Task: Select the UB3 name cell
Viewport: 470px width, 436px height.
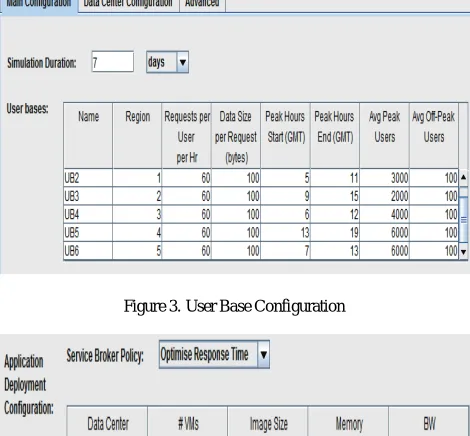Action: click(x=88, y=196)
